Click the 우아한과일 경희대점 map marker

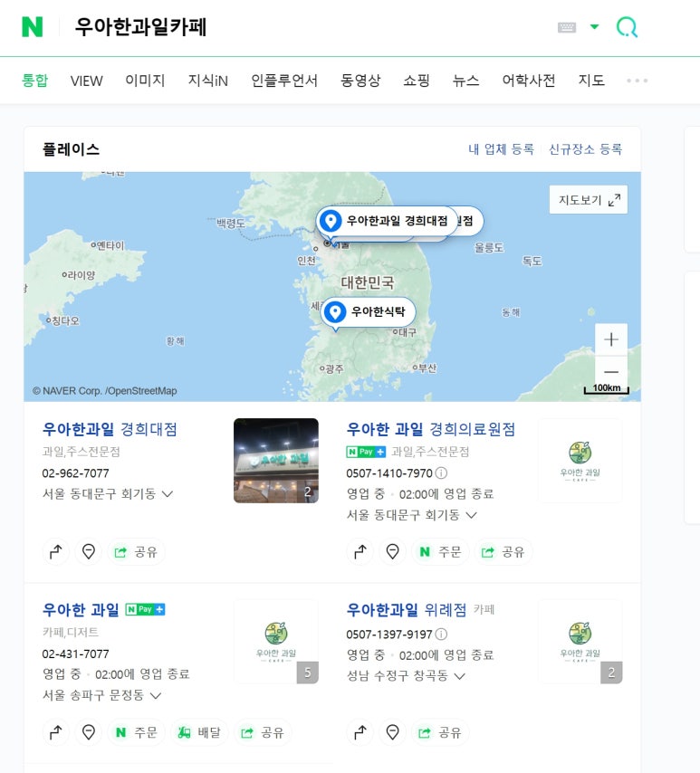pyautogui.click(x=387, y=220)
